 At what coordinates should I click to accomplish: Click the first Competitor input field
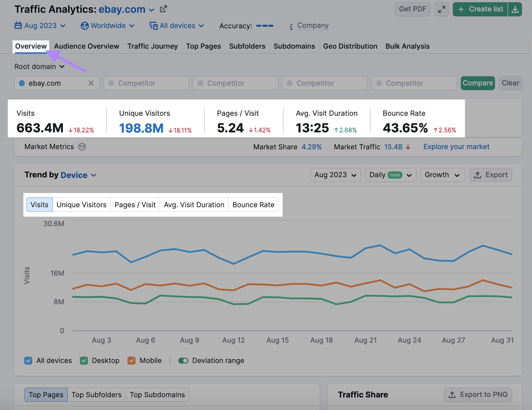146,83
